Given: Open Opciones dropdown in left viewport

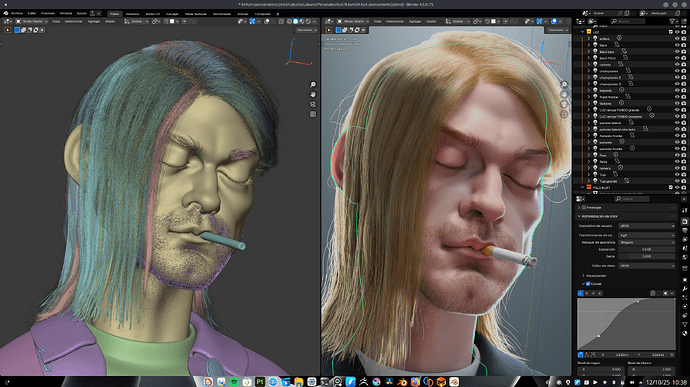Looking at the screenshot, I should click(306, 30).
